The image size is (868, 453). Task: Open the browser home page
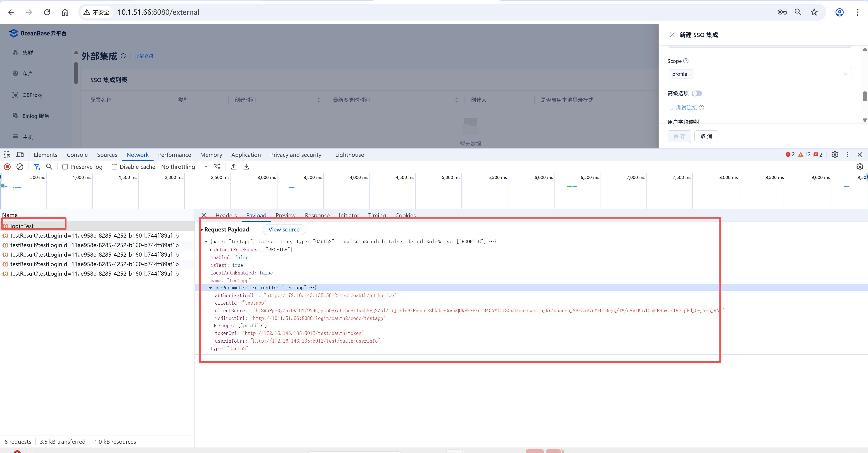pos(65,12)
